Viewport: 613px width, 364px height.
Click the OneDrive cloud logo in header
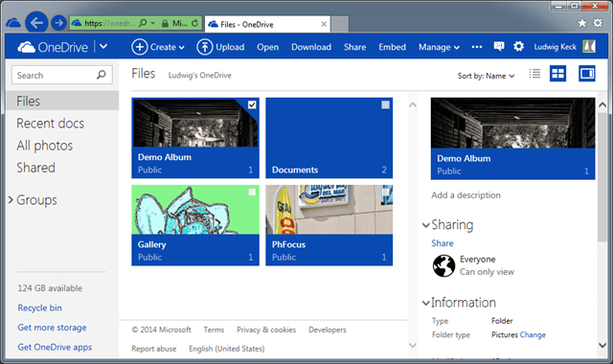pyautogui.click(x=27, y=47)
